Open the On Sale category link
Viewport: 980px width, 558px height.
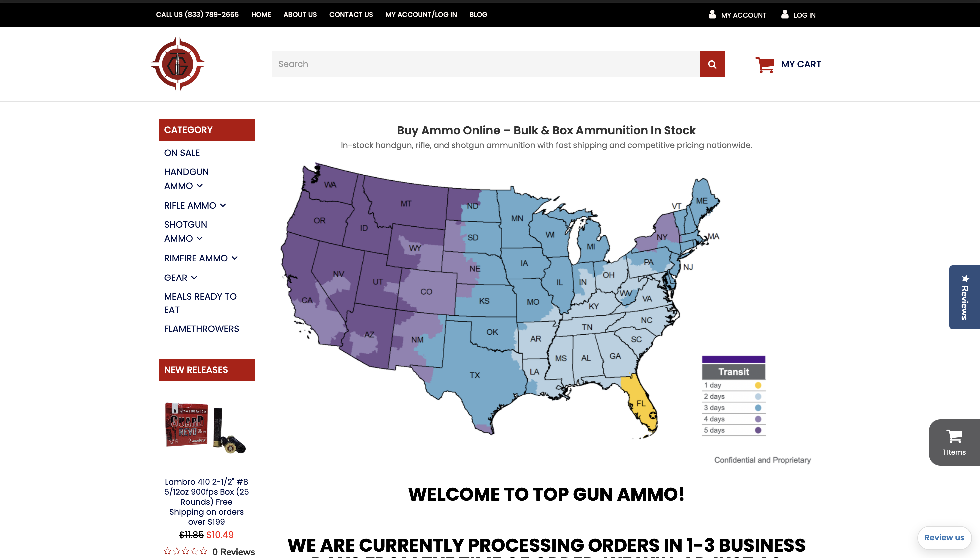pos(182,153)
